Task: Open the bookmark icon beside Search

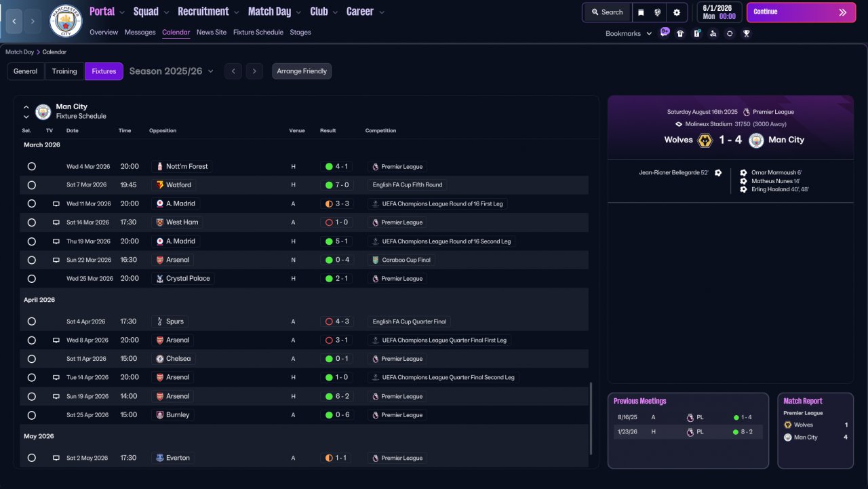Action: [x=641, y=12]
